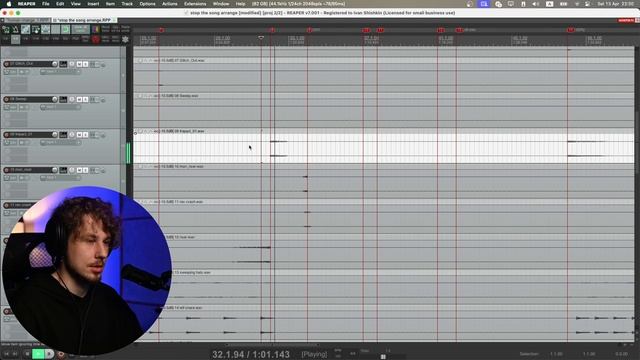The image size is (640, 360).
Task: Open input dropdown on track 09 Impact_01
Action: (x=60, y=142)
